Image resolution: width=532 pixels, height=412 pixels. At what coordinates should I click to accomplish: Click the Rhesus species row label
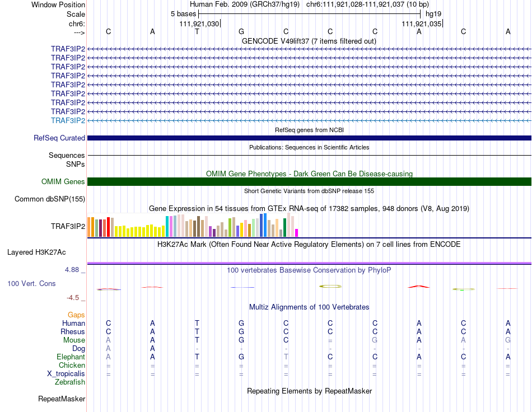(73, 331)
